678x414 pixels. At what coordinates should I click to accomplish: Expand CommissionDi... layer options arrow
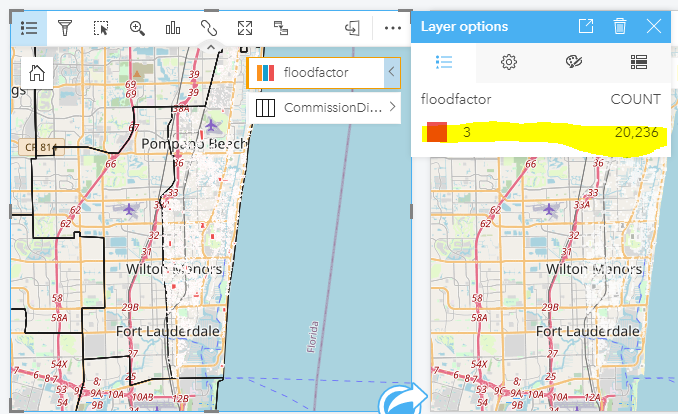pos(392,107)
